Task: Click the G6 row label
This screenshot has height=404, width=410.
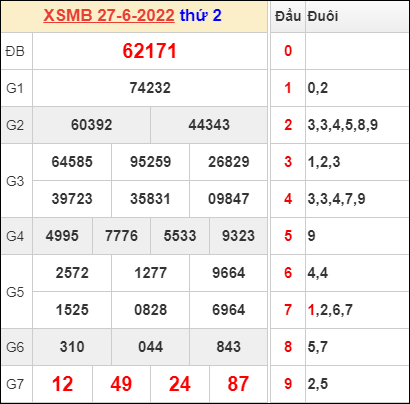Action: tap(15, 347)
